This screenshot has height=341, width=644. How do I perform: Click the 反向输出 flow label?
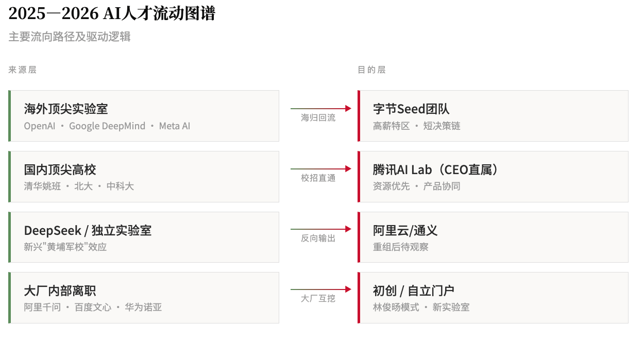pyautogui.click(x=318, y=238)
